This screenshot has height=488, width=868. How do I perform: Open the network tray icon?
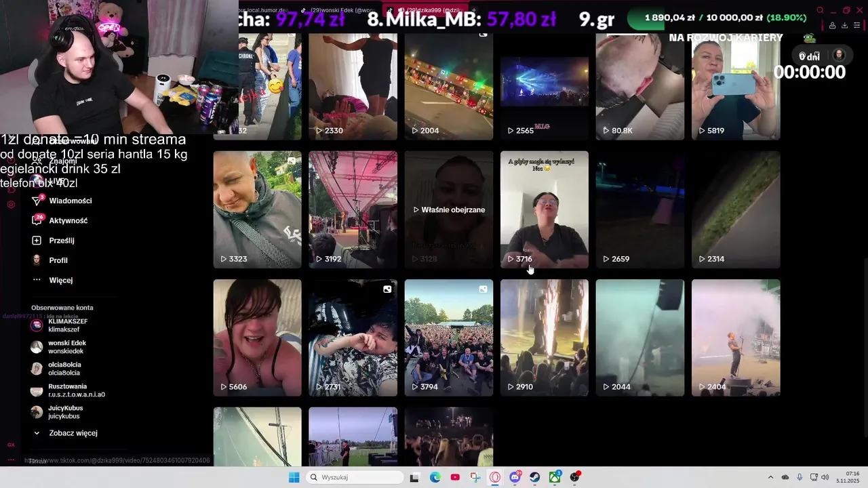click(x=814, y=477)
